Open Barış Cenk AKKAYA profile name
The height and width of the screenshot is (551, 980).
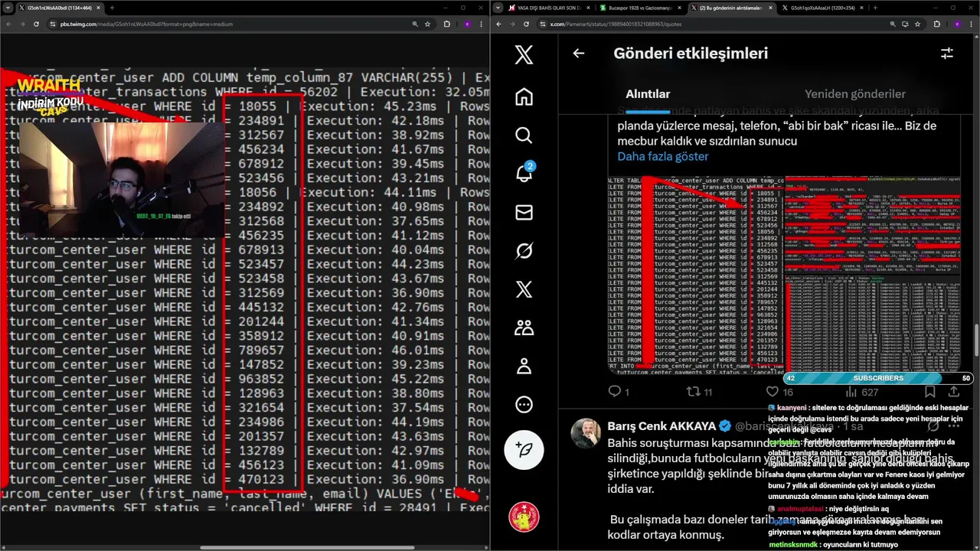tap(661, 426)
